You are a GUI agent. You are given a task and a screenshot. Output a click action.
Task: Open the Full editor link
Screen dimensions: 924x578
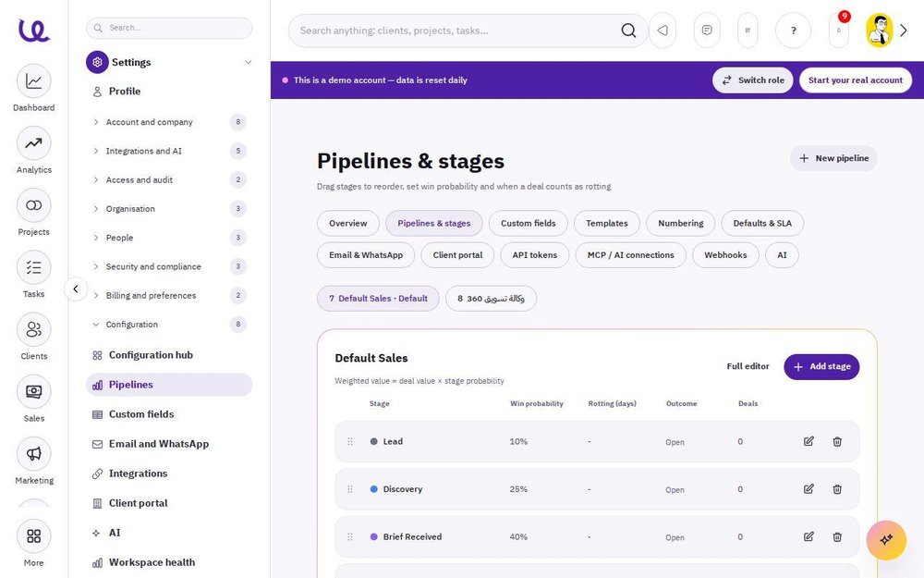point(748,366)
